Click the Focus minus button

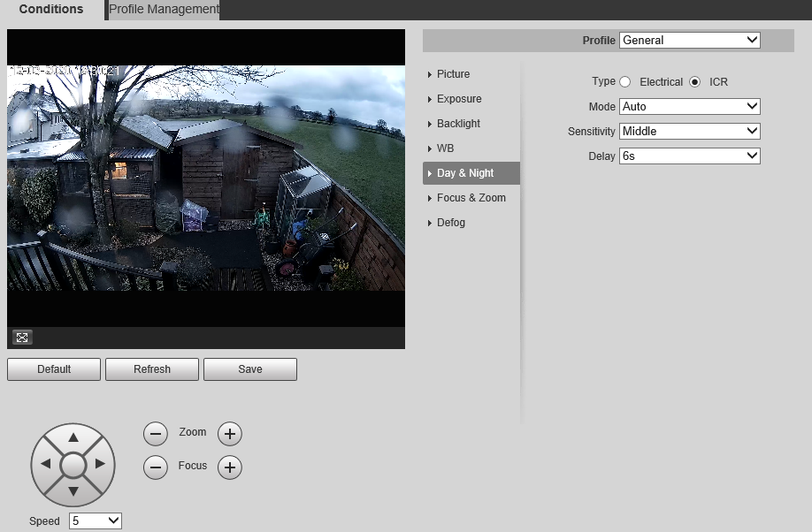[156, 467]
